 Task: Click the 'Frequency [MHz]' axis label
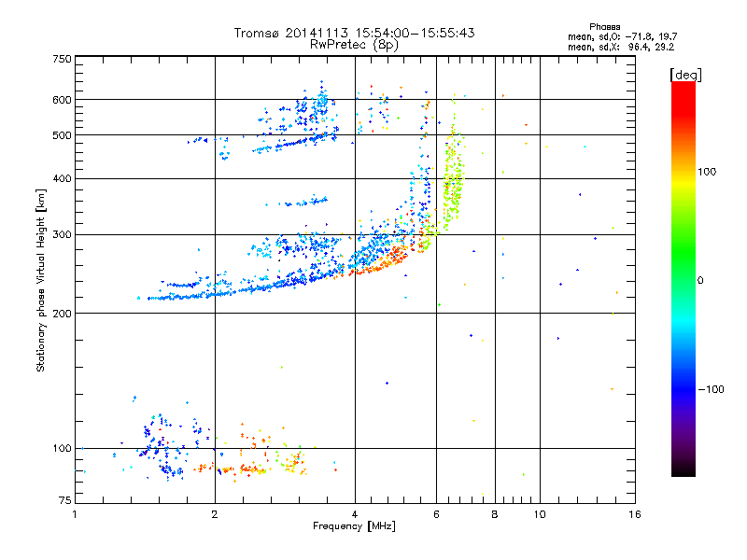click(354, 526)
